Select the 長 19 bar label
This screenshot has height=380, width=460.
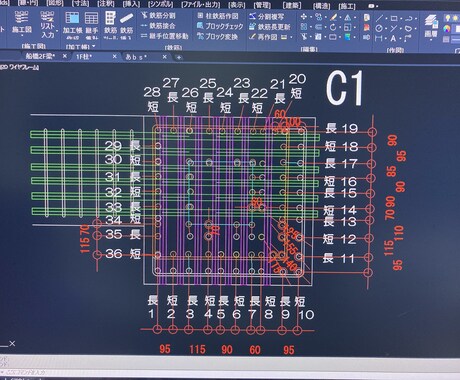point(341,128)
